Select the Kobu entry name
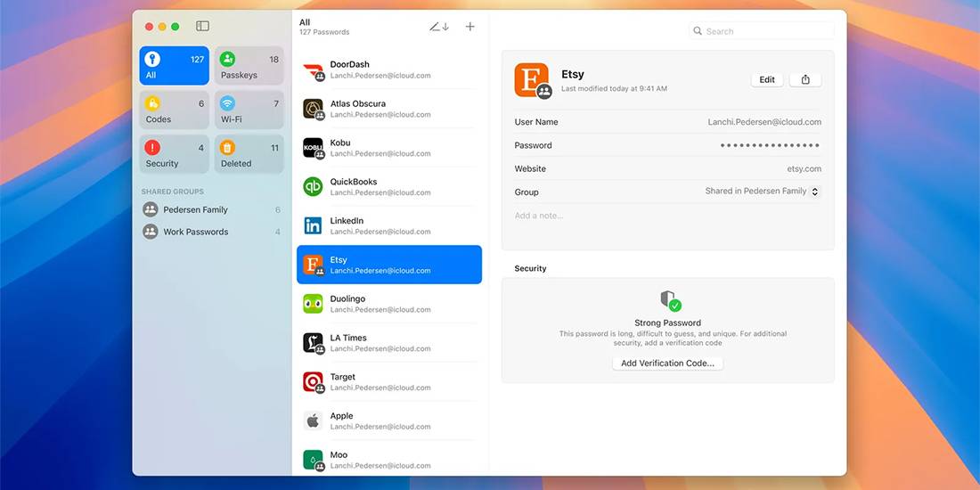980x490 pixels. point(340,143)
